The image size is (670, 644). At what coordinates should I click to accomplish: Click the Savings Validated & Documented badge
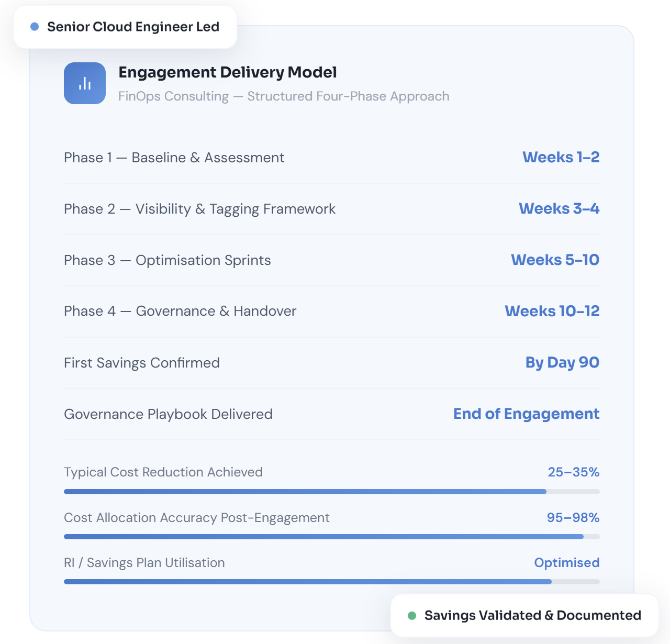click(524, 616)
